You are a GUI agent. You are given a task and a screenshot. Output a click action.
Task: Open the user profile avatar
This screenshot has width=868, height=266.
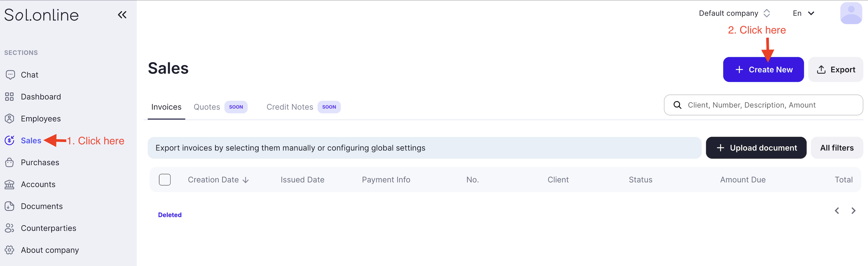click(x=851, y=13)
